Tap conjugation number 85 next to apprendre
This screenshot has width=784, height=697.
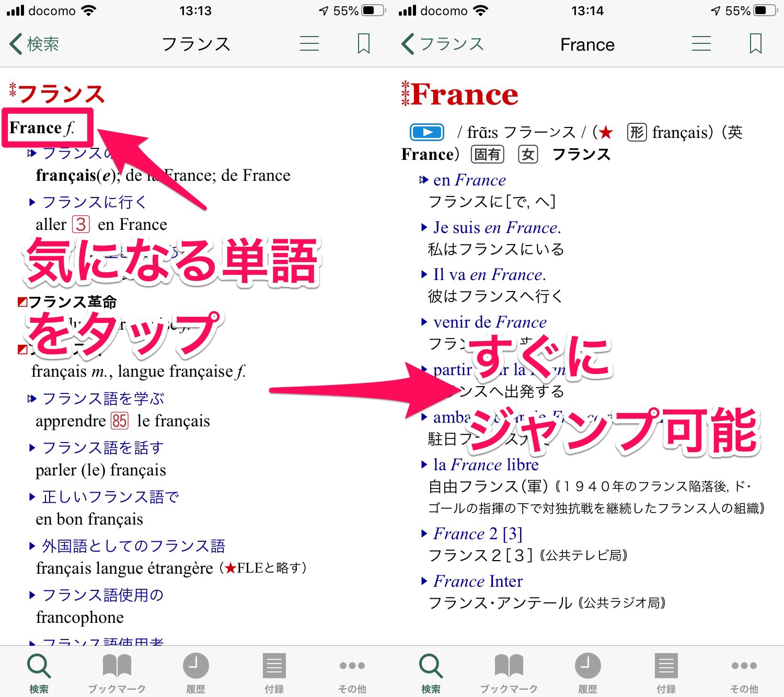point(120,421)
